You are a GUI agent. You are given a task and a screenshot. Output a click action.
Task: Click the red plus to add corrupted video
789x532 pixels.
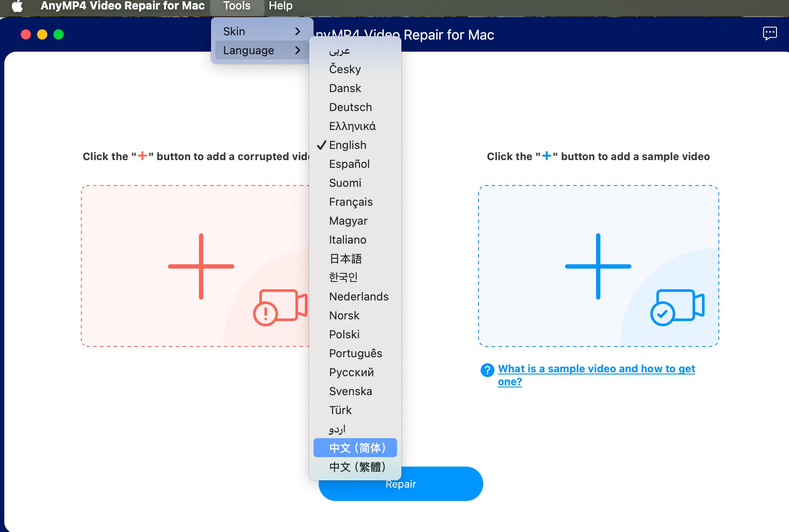pos(201,266)
